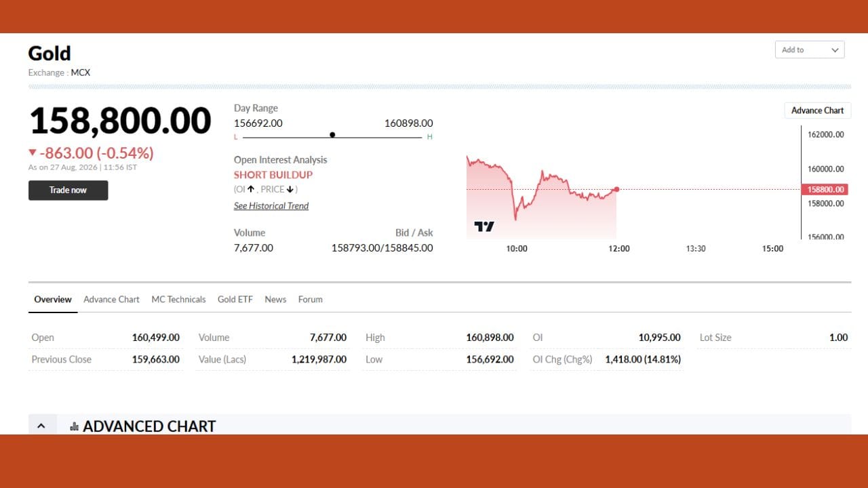Screen dimensions: 868x488
Task: Click the OI value 10,995.00
Action: coord(660,338)
